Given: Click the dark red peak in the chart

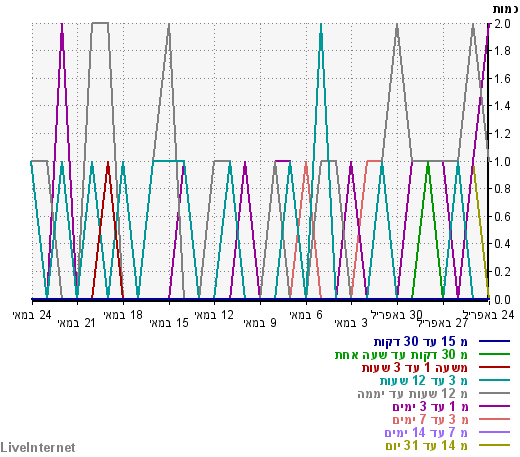Looking at the screenshot, I should (108, 163).
